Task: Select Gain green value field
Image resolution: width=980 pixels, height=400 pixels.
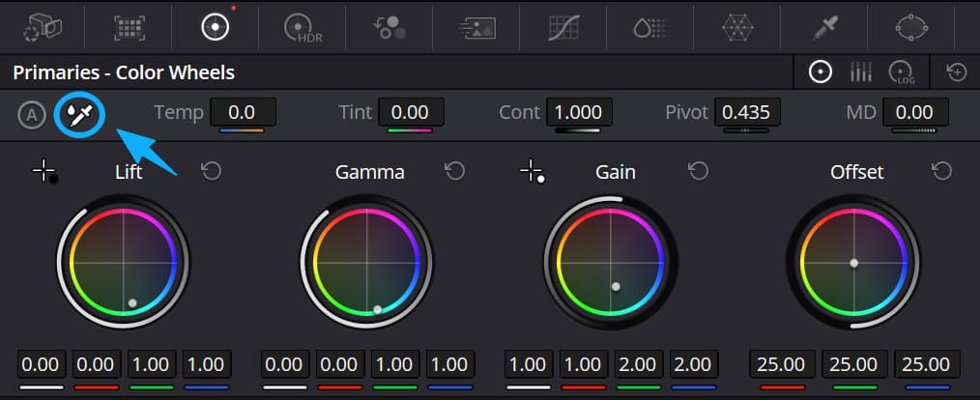Action: [638, 364]
